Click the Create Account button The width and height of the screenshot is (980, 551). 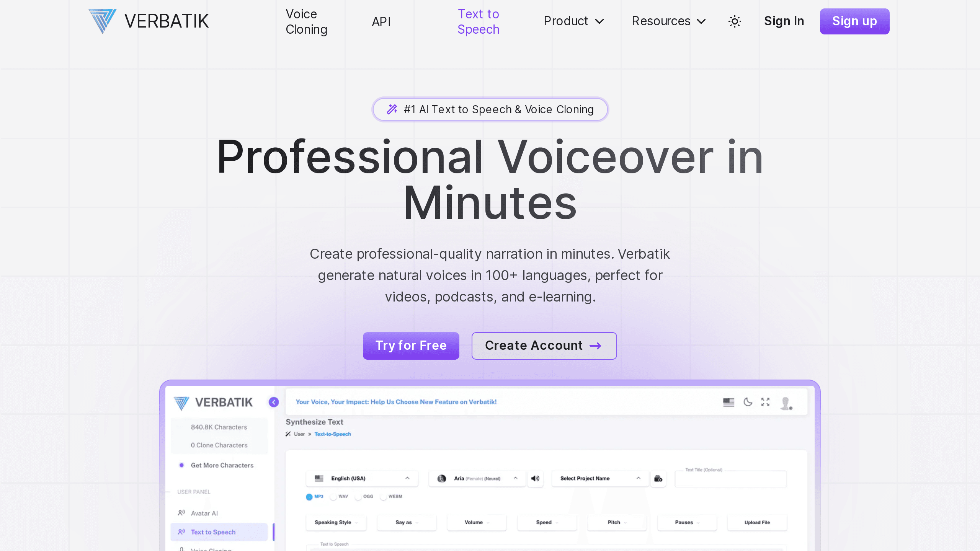coord(543,345)
